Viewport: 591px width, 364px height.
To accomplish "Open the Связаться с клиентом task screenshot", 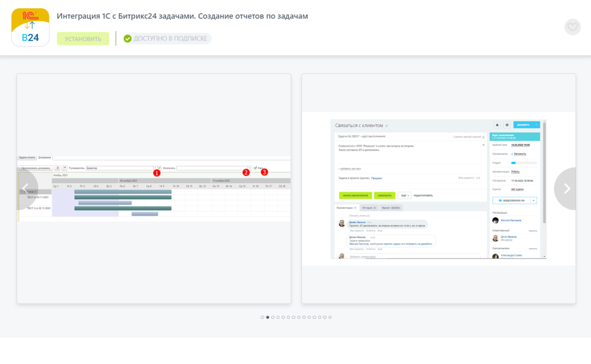I will [x=439, y=189].
